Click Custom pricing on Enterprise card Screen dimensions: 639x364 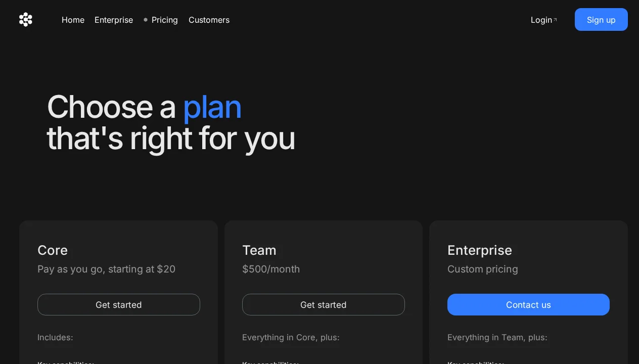coord(483,269)
